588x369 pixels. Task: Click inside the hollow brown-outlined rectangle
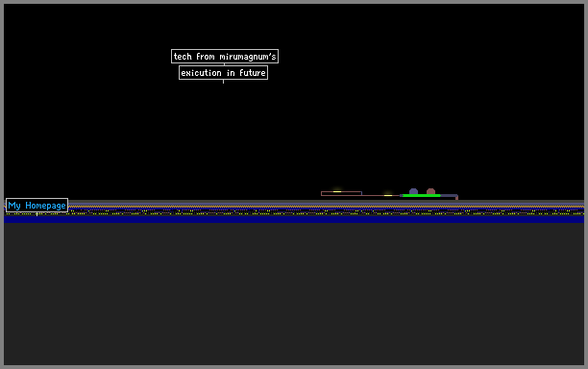(x=341, y=194)
